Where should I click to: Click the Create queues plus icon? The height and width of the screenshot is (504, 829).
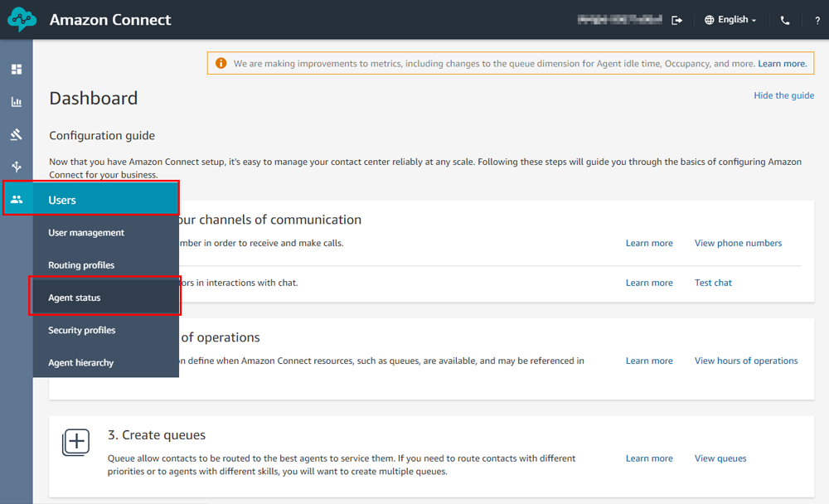[x=75, y=442]
